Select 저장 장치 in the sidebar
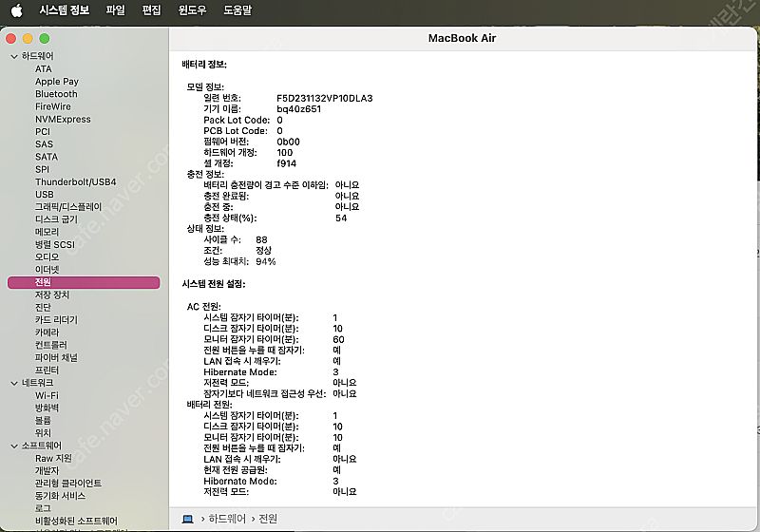The image size is (760, 532). (52, 295)
